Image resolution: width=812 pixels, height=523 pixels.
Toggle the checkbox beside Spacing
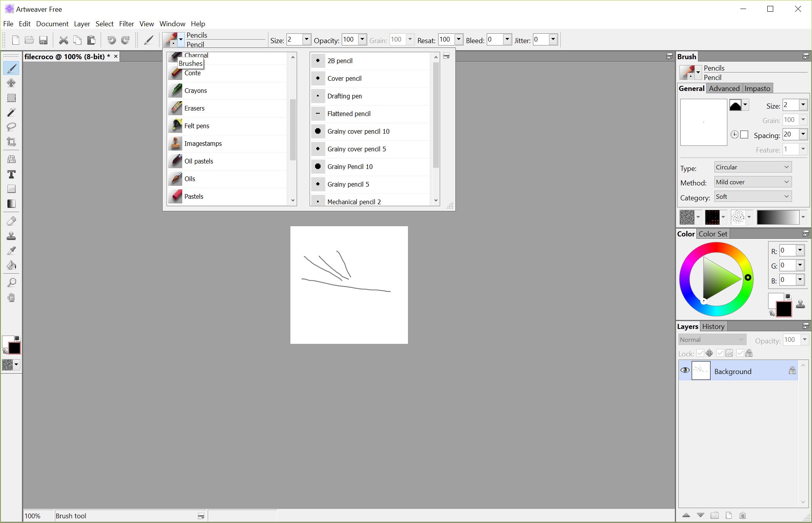point(744,135)
